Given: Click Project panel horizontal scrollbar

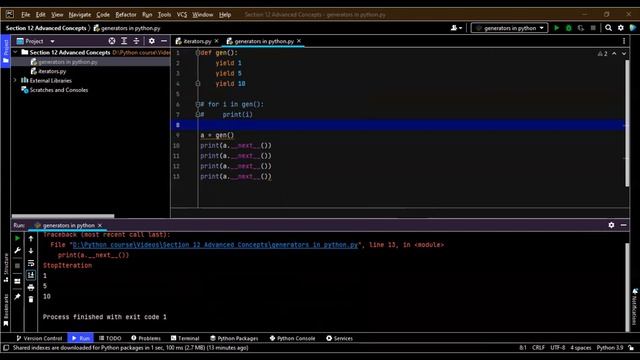Looking at the screenshot, I should coord(63,216).
